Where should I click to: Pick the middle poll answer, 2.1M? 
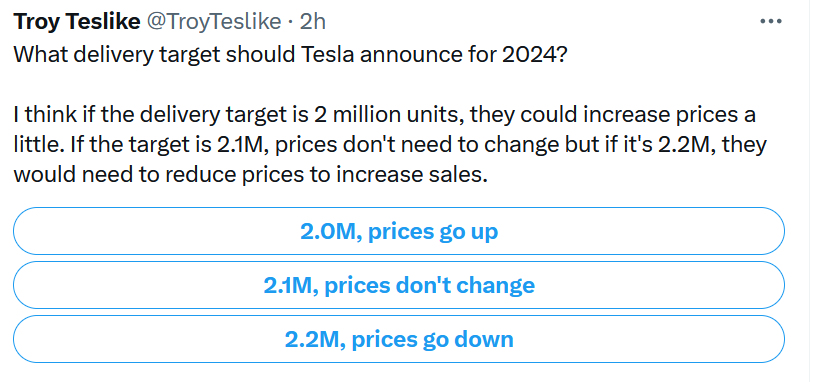click(x=399, y=285)
